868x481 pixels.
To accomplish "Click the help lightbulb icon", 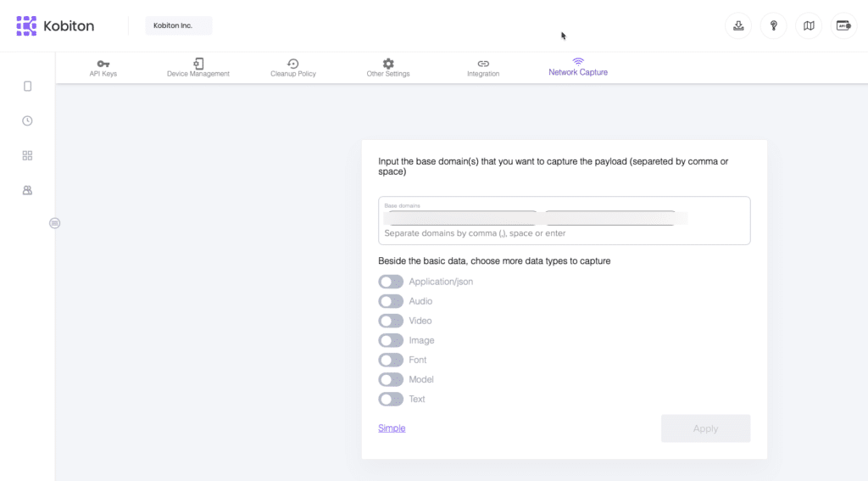I will coord(773,25).
